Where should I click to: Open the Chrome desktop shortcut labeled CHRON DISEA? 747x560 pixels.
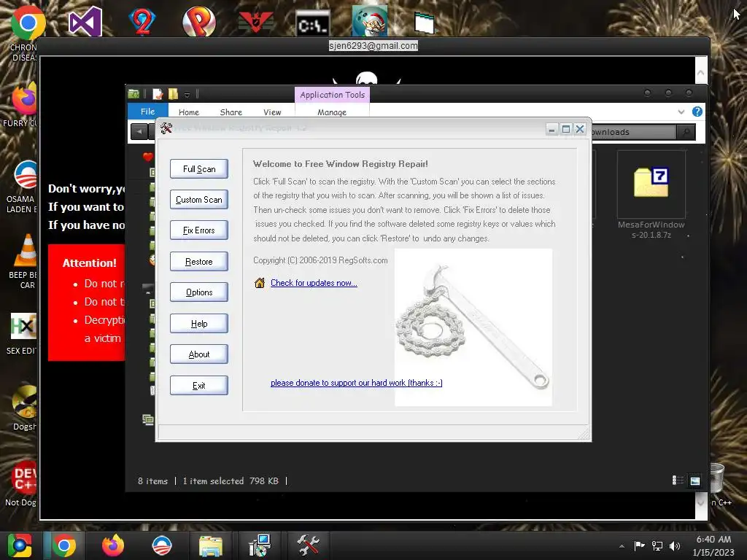tap(27, 23)
